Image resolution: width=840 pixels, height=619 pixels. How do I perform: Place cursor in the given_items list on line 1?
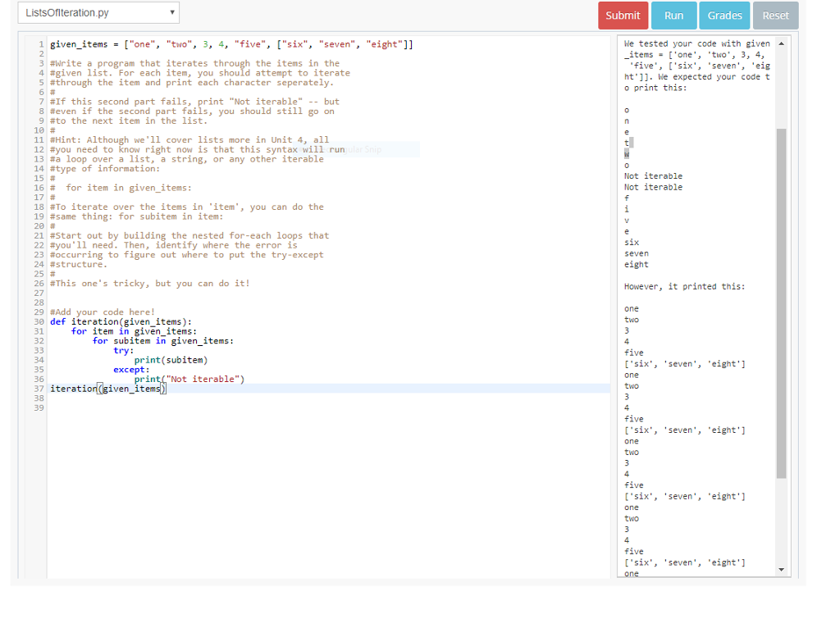click(x=231, y=44)
